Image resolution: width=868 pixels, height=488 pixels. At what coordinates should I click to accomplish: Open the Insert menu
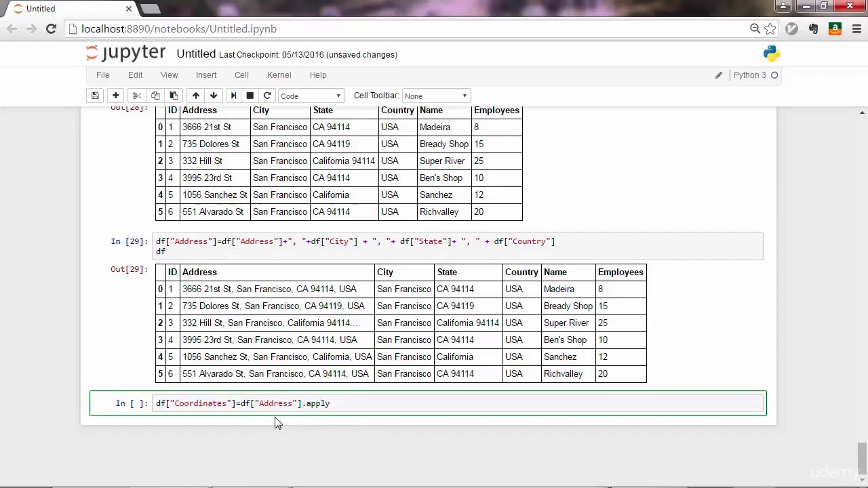point(206,75)
